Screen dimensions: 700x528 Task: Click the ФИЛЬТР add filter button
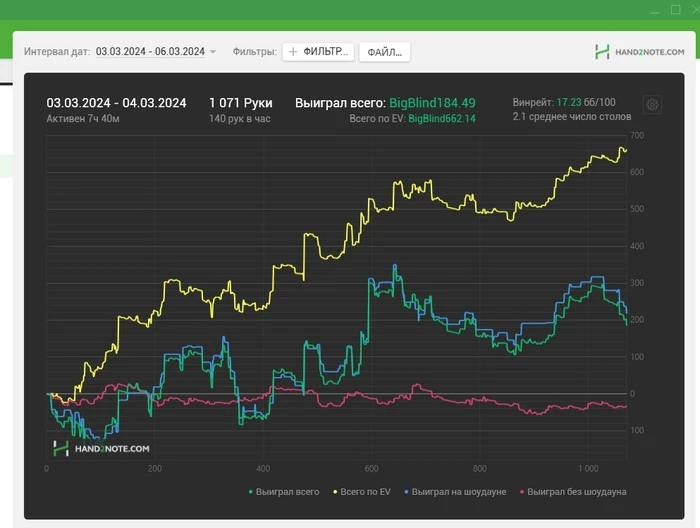pos(318,52)
